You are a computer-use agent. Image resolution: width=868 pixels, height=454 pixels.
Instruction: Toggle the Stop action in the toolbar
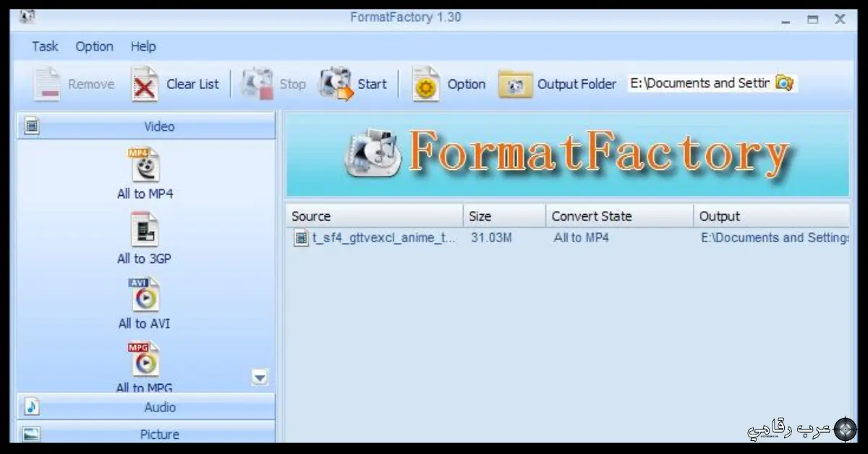(x=275, y=83)
